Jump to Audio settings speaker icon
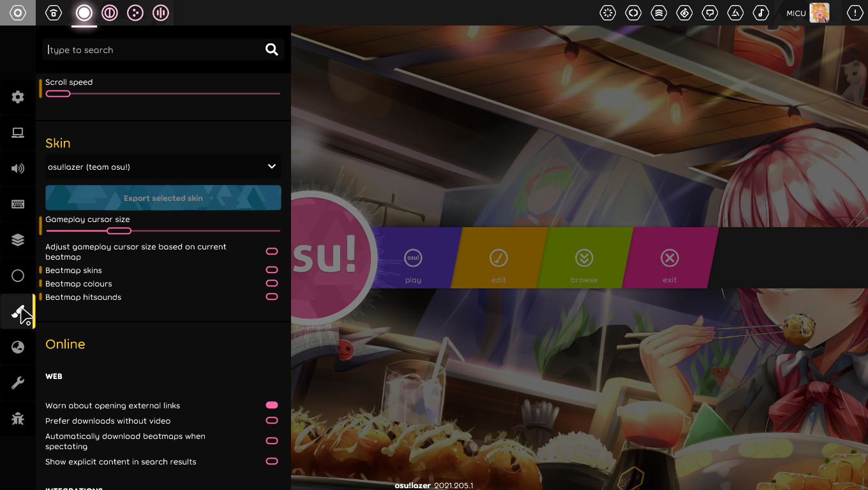The width and height of the screenshot is (868, 490). click(x=18, y=168)
